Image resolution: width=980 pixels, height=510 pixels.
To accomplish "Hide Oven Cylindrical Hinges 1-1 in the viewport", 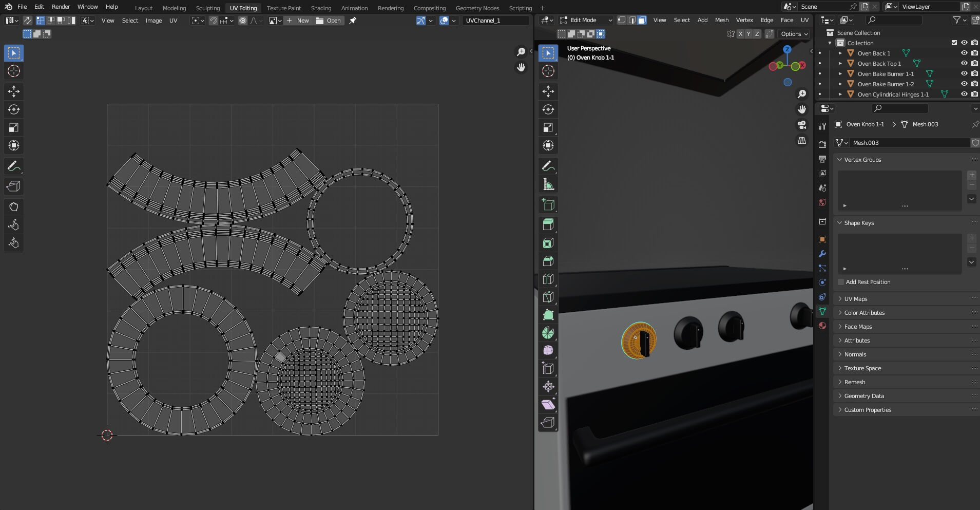I will (x=964, y=94).
